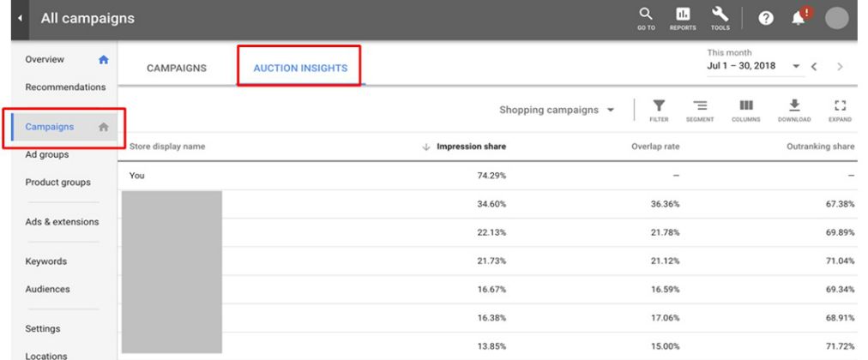Image resolution: width=868 pixels, height=360 pixels.
Task: Open the date range dropdown
Action: pyautogui.click(x=795, y=66)
